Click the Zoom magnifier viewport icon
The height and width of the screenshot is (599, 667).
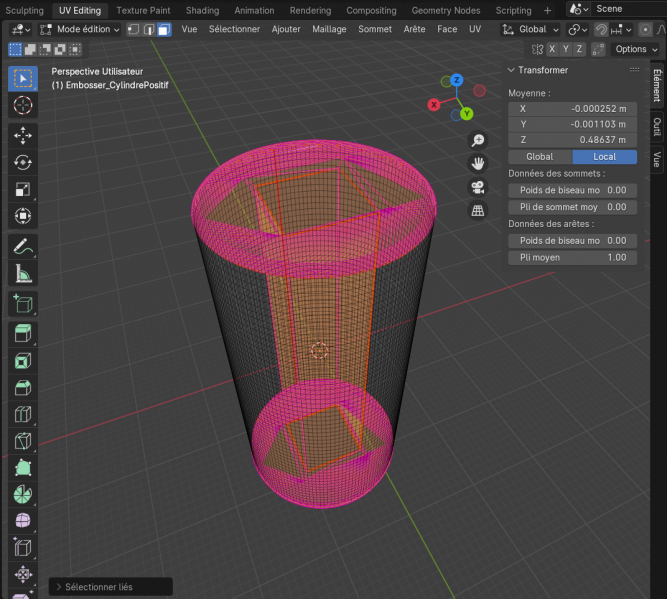click(x=479, y=140)
